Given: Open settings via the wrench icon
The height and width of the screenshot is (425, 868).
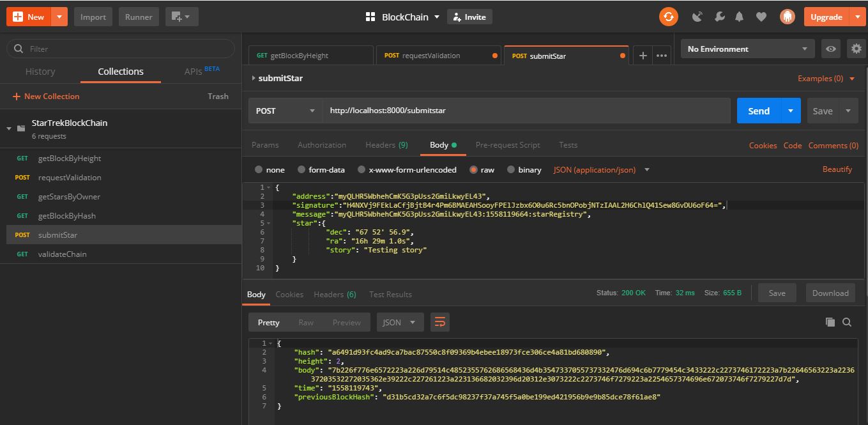Looking at the screenshot, I should [x=719, y=17].
